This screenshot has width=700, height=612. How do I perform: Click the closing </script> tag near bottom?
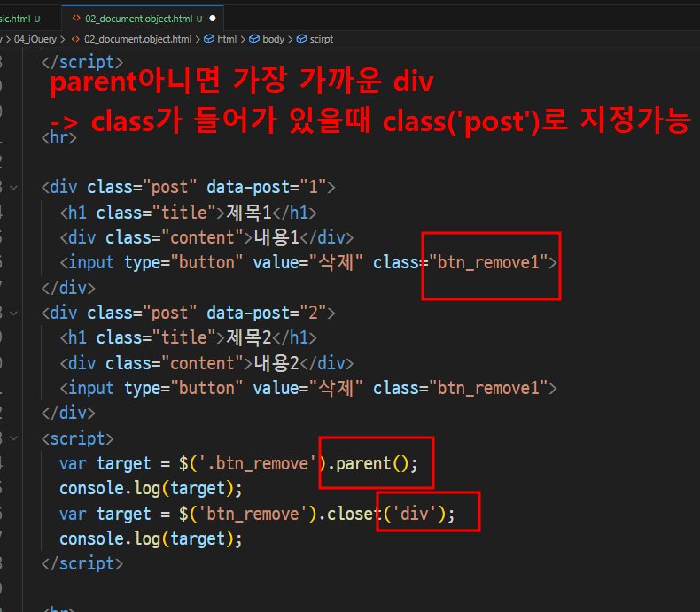82,564
